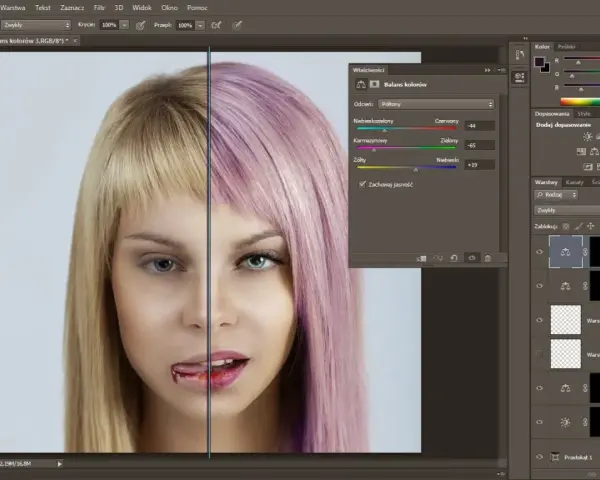This screenshot has width=600, height=480.
Task: Click mask link icon of Brightness/Contrast layer
Action: click(x=585, y=422)
